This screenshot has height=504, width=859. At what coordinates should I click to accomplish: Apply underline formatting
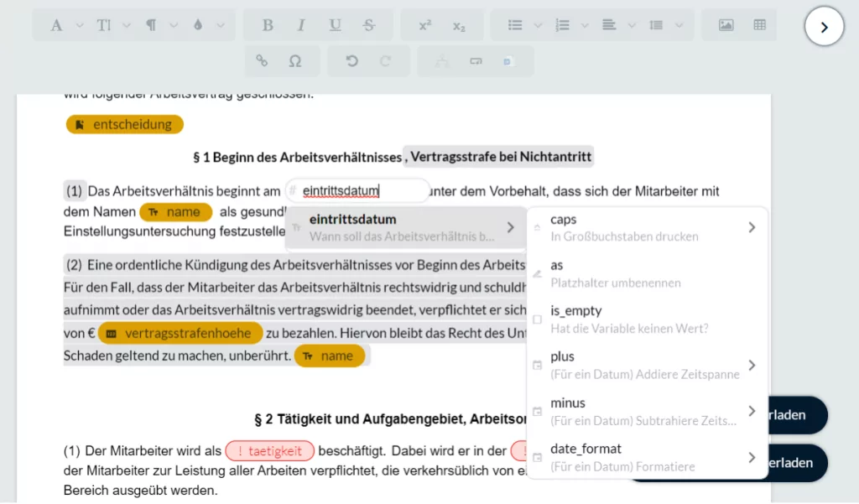tap(335, 25)
